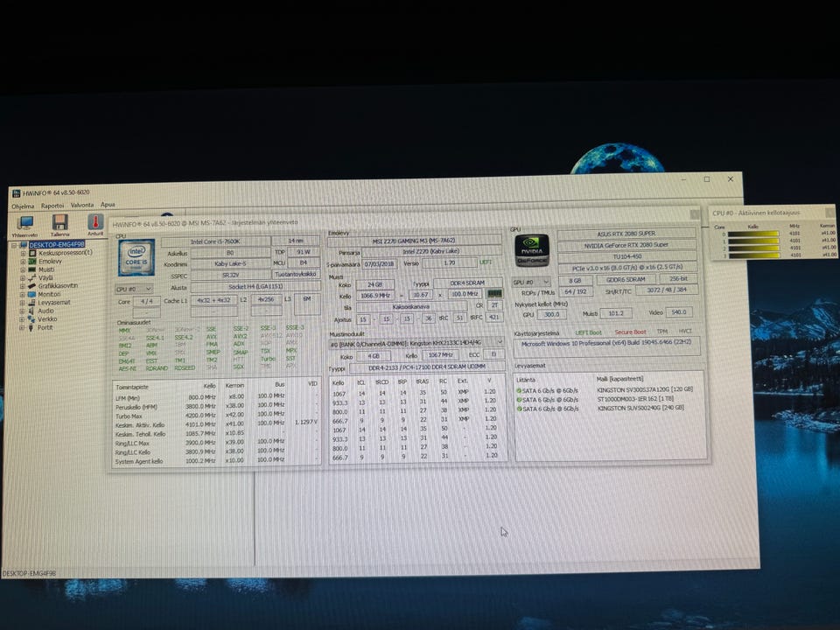Viewport: 840px width, 630px height.
Task: Click the Kaby Lake-S codename field
Action: [230, 263]
